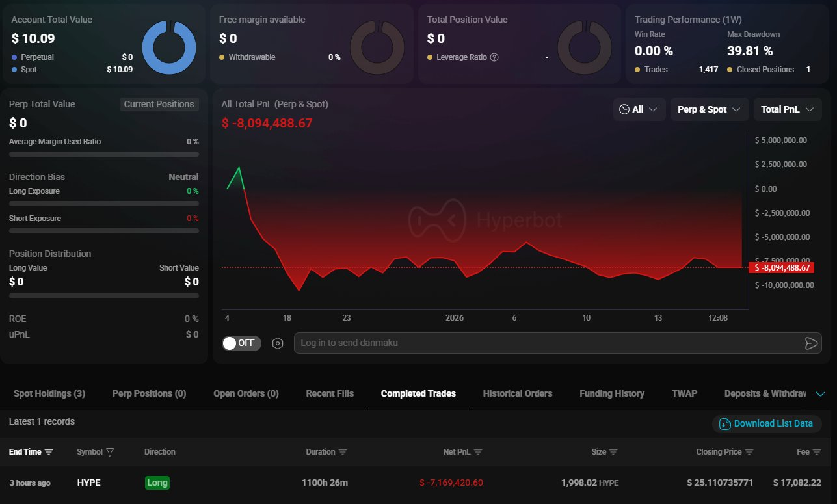Open the Total PnL chart type dropdown
Image resolution: width=837 pixels, height=504 pixels.
pos(787,109)
